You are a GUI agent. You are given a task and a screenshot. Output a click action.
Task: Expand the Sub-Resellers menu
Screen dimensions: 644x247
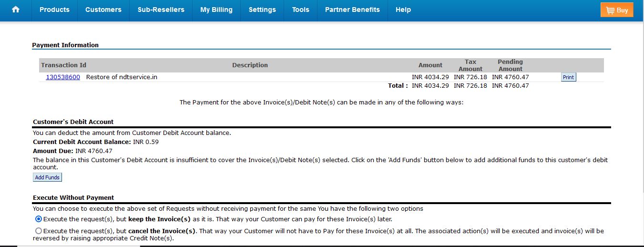click(161, 10)
